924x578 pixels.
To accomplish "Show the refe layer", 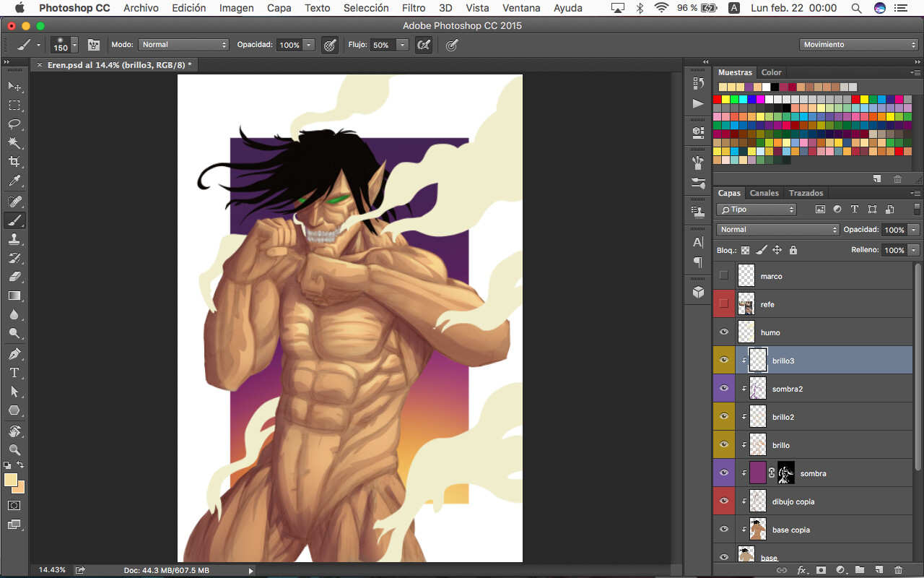I will pyautogui.click(x=724, y=304).
